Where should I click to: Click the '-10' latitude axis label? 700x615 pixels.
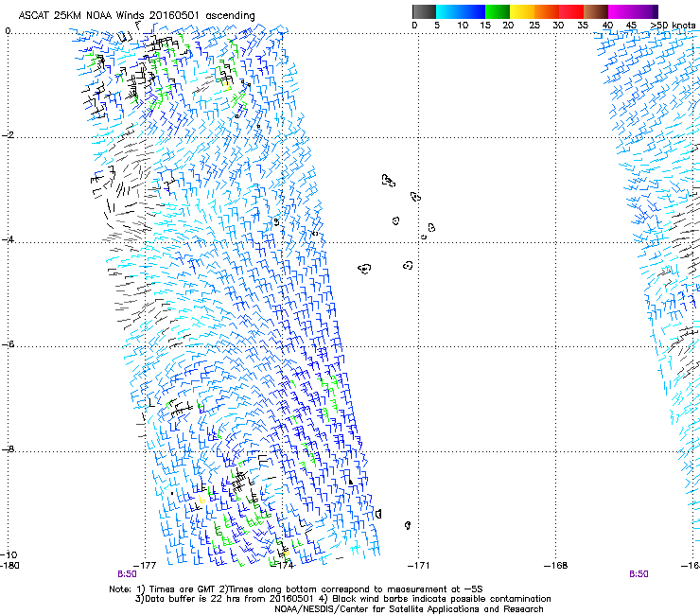[x=9, y=554]
